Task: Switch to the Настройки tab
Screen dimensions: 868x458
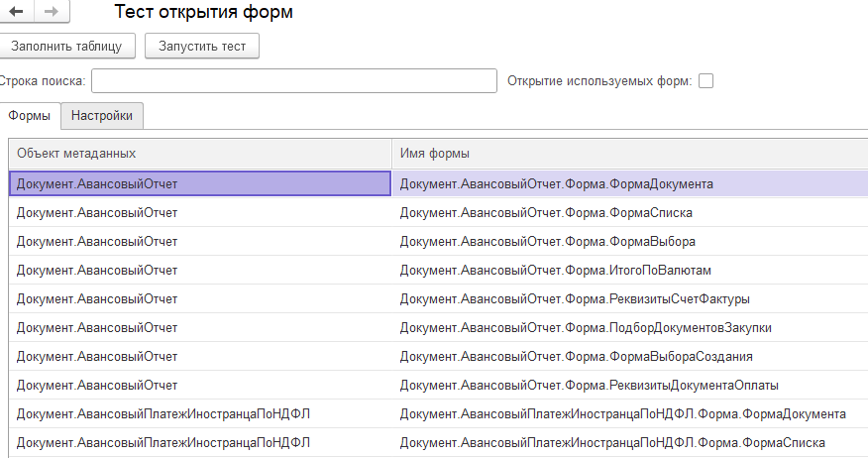Action: [102, 115]
